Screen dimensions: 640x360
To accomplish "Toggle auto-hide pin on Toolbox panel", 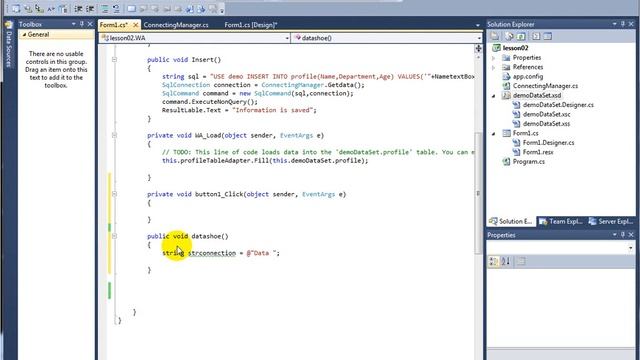I will [x=82, y=24].
